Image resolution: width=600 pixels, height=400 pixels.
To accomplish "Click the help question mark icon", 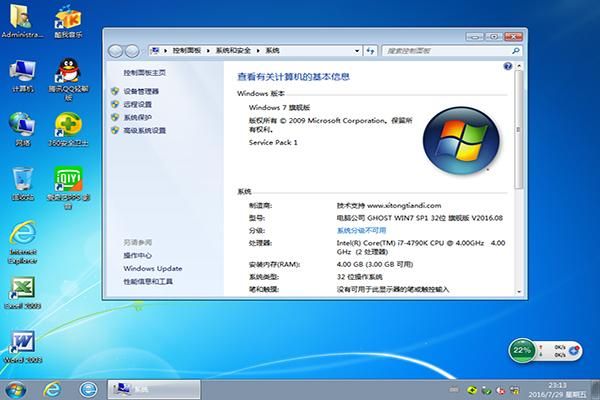I will 507,66.
